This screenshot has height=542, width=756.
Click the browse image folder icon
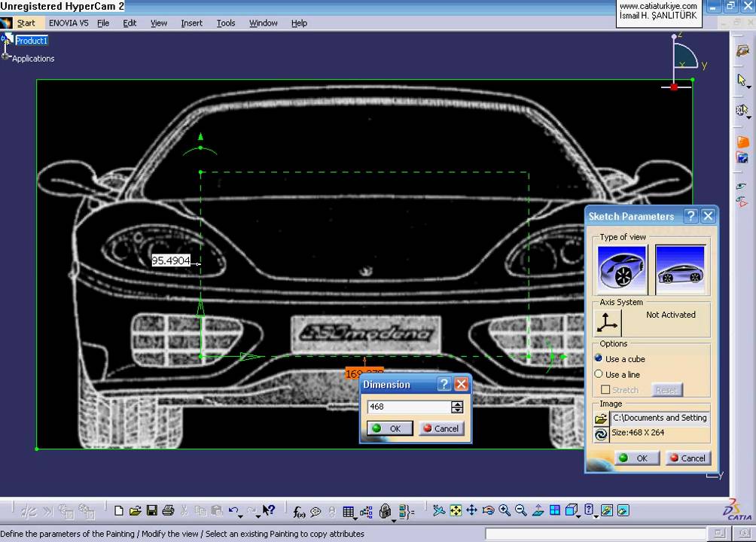[601, 419]
